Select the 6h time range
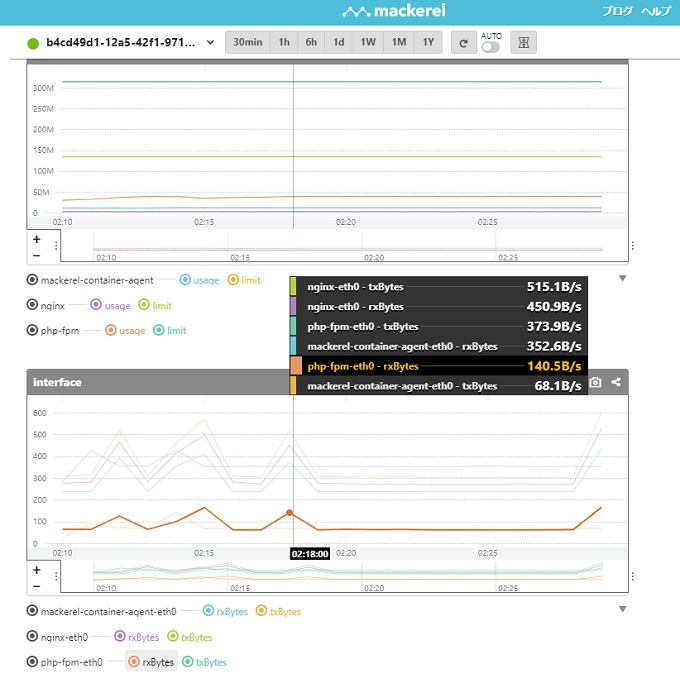 pos(311,42)
